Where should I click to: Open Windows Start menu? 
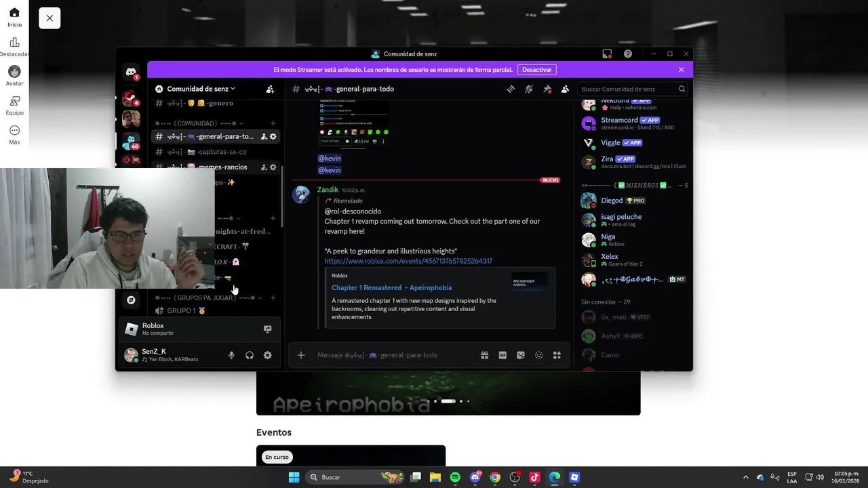(294, 477)
